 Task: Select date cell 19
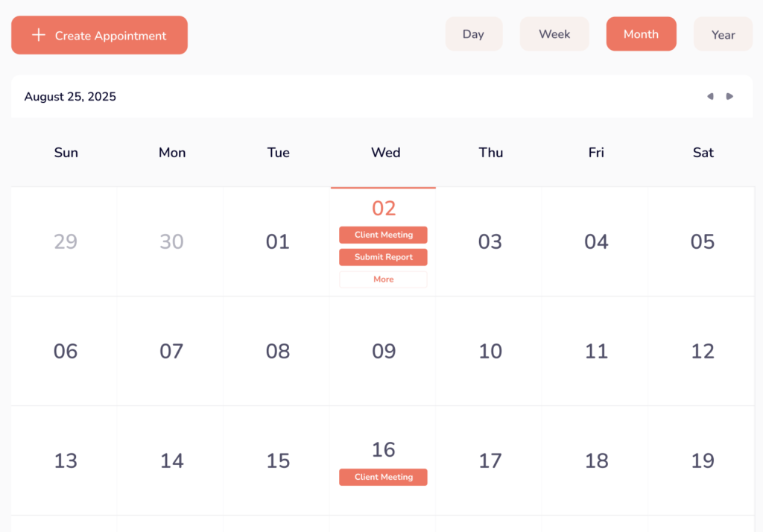pos(702,460)
